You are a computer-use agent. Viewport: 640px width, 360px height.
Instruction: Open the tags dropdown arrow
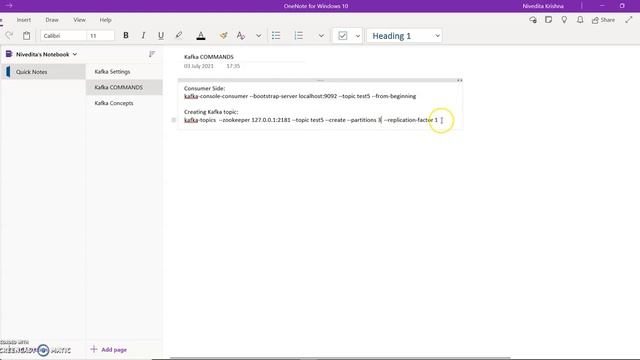coord(358,36)
